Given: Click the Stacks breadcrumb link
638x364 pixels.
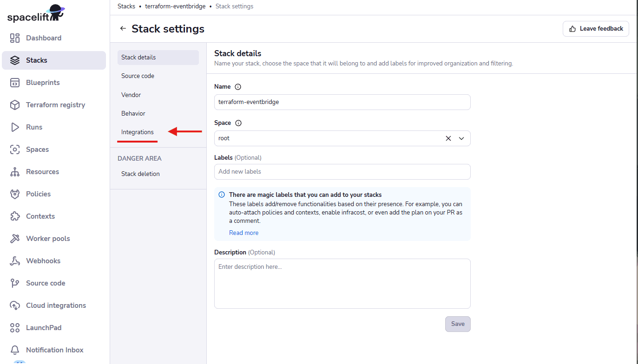Looking at the screenshot, I should [x=126, y=6].
